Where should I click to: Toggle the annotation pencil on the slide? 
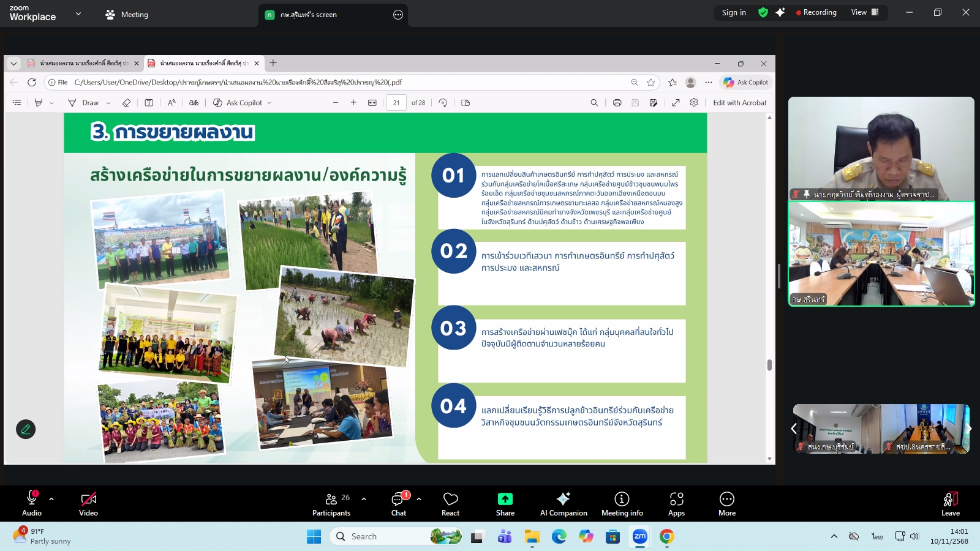25,429
